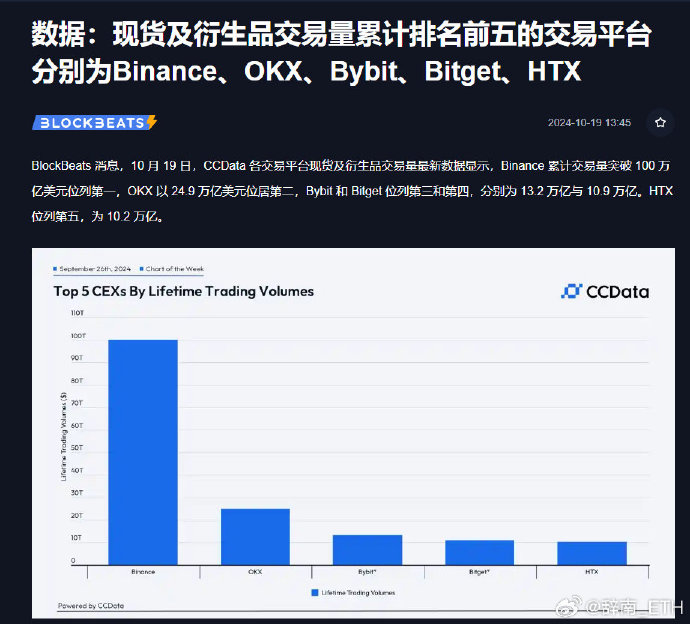Select the Binance bar in chart
690x624 pixels.
[143, 452]
